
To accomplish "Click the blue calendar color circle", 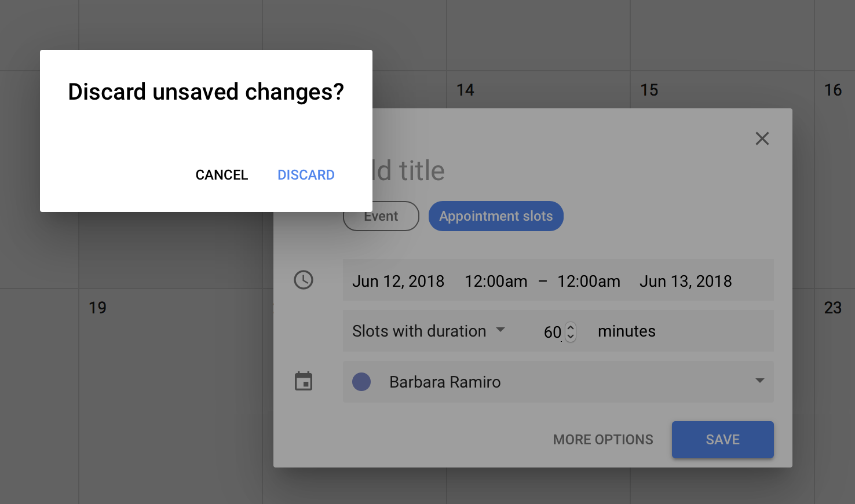I will pyautogui.click(x=361, y=382).
